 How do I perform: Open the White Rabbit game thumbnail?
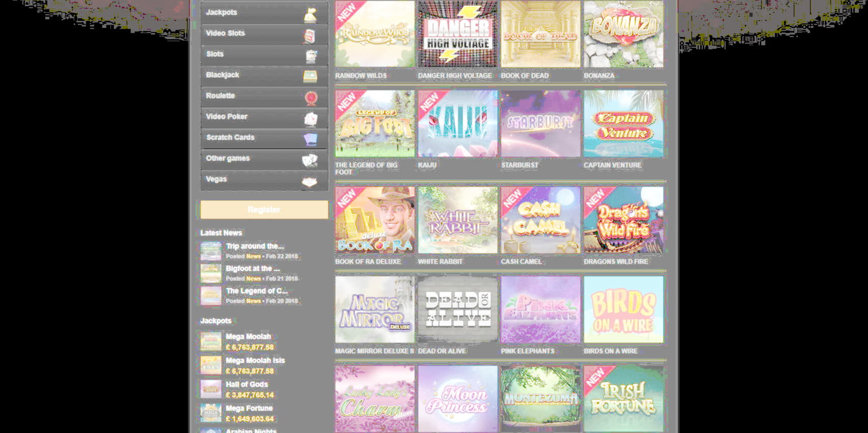coord(458,220)
